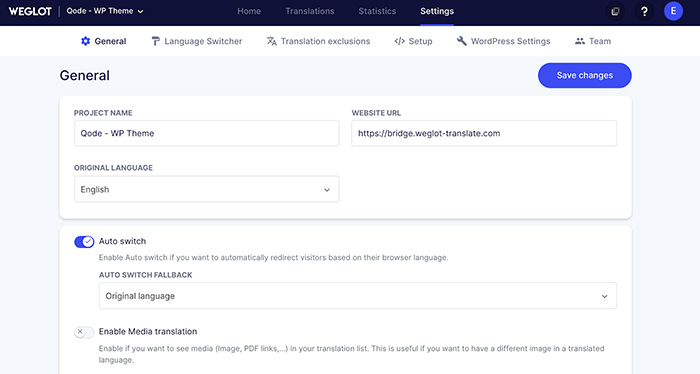Open the user avatar E menu
The height and width of the screenshot is (374, 700).
673,11
